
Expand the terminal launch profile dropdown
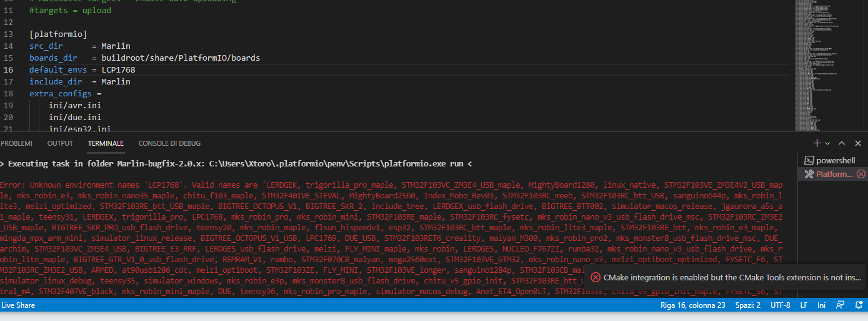pos(827,143)
